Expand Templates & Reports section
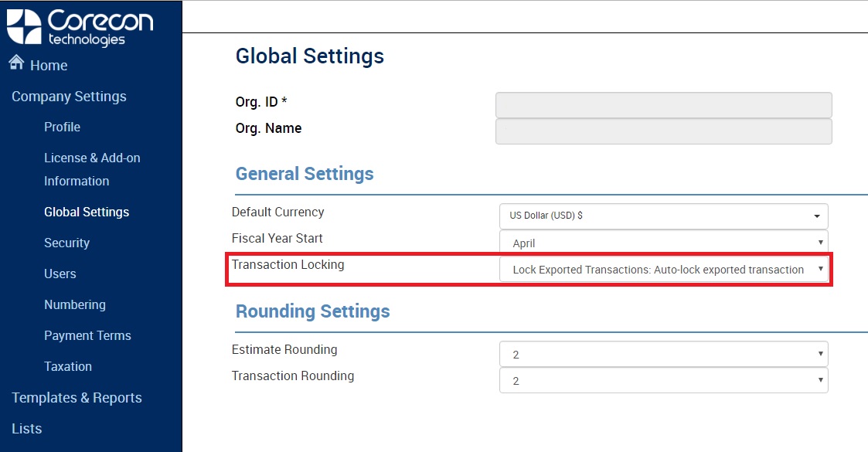 [x=77, y=398]
